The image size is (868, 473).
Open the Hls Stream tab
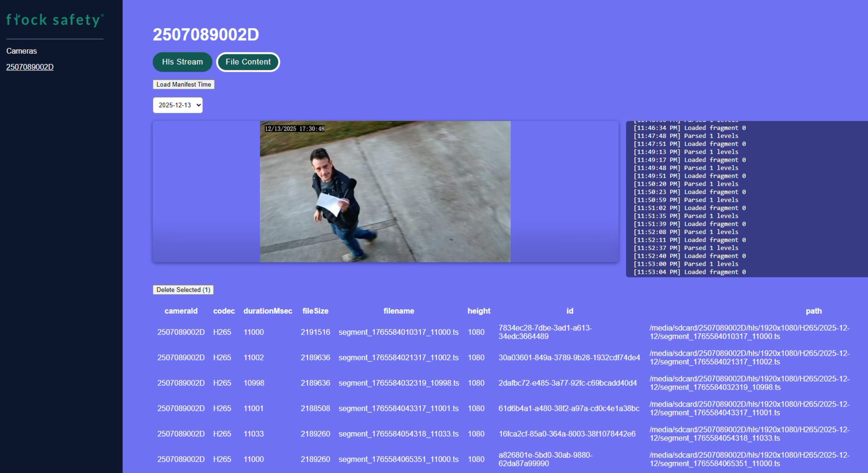182,62
